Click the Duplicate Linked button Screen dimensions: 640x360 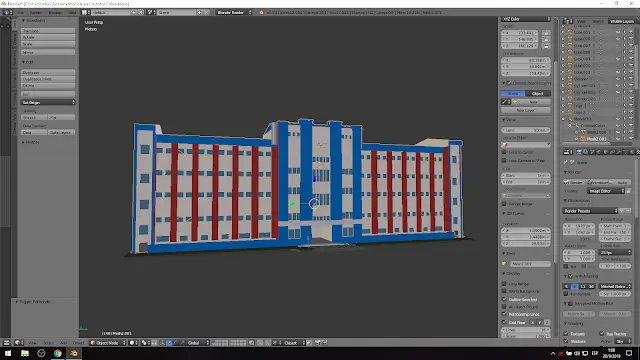pyautogui.click(x=48, y=79)
